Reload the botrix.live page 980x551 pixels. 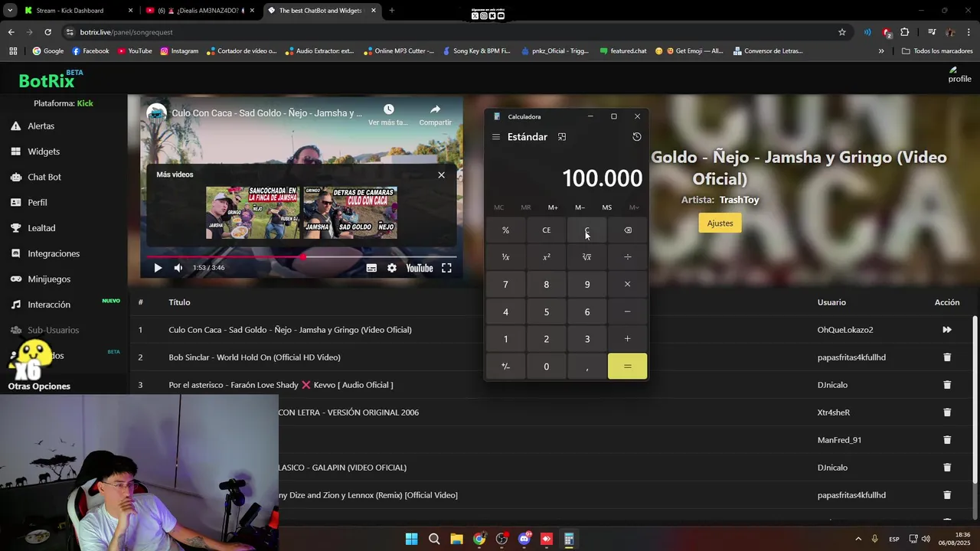tap(47, 32)
